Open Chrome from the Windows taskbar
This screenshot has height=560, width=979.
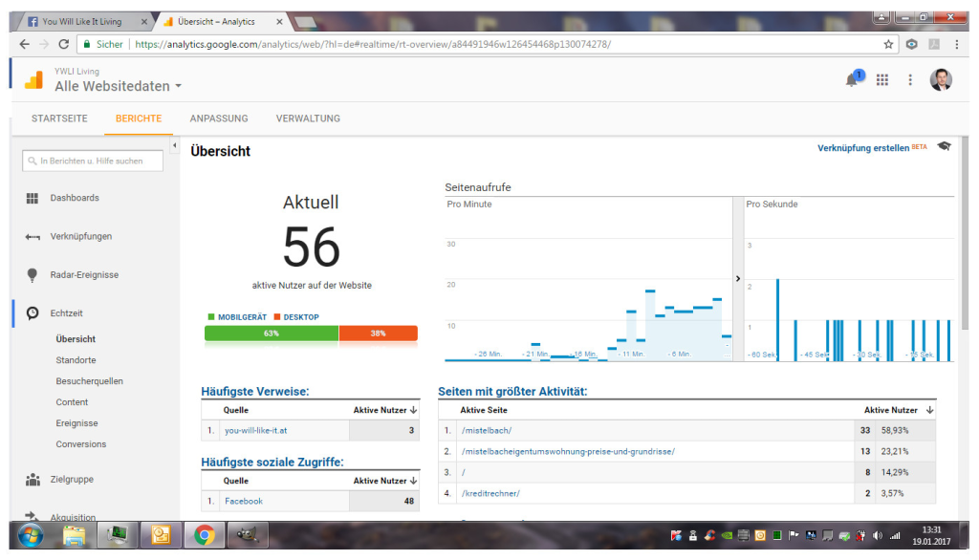(x=204, y=535)
